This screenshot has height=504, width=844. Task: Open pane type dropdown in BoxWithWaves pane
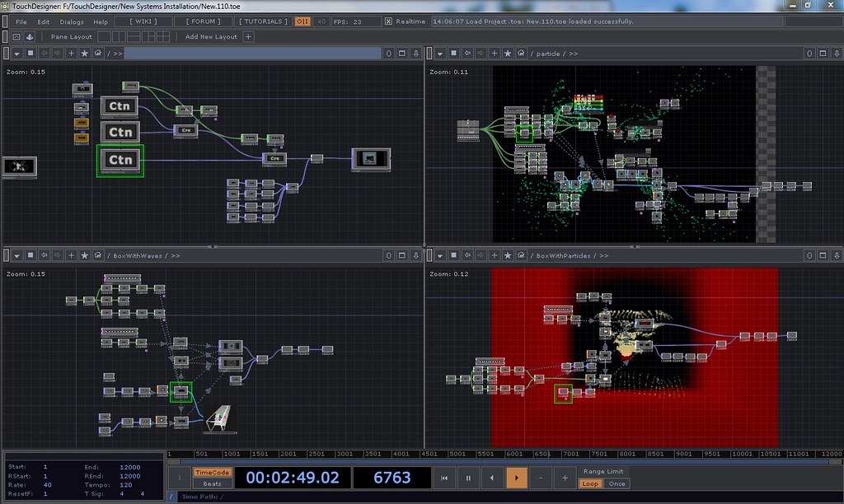pos(16,255)
